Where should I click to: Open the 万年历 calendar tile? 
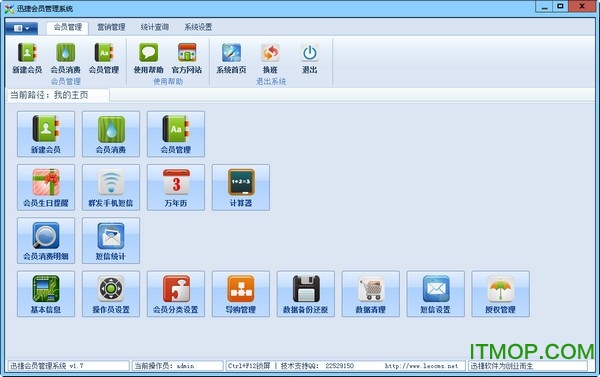[176, 188]
